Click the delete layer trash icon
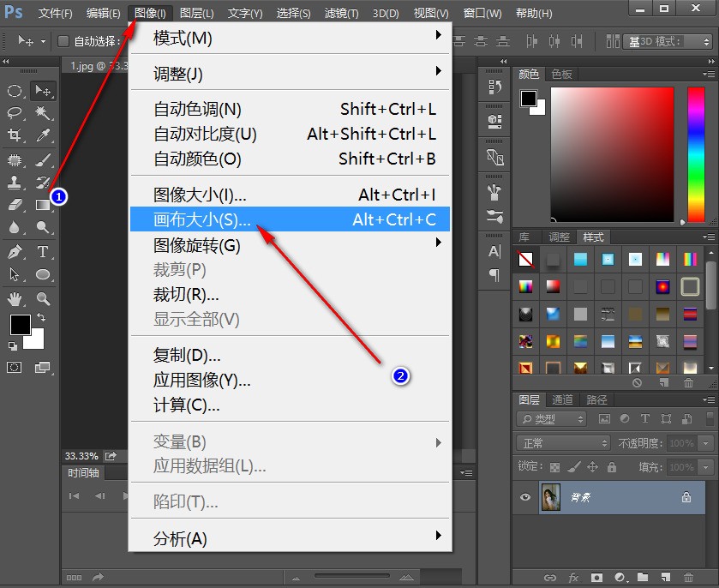 [688, 577]
